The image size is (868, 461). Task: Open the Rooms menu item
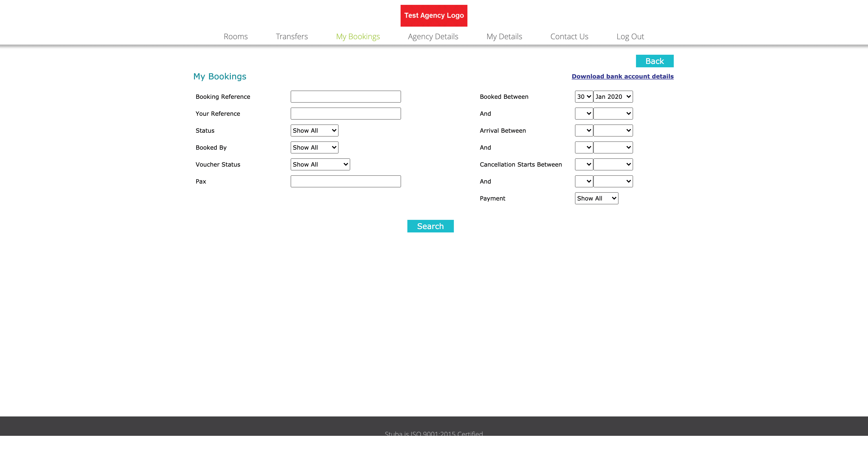(236, 36)
